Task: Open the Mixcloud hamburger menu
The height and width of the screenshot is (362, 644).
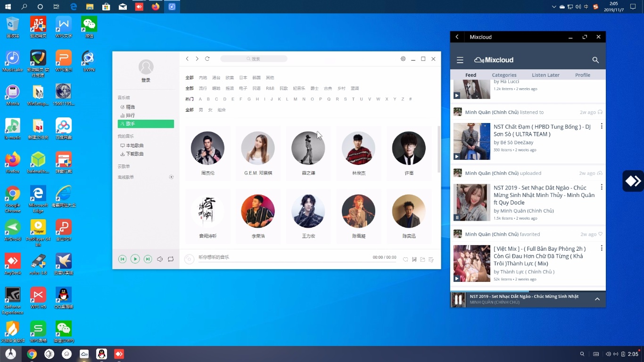Action: click(x=460, y=60)
